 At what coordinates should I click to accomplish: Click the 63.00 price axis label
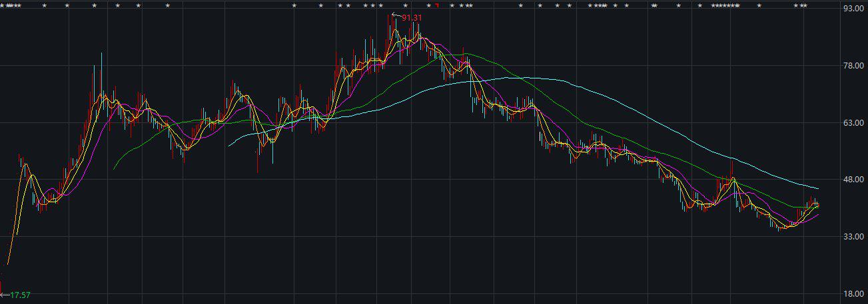[852, 123]
